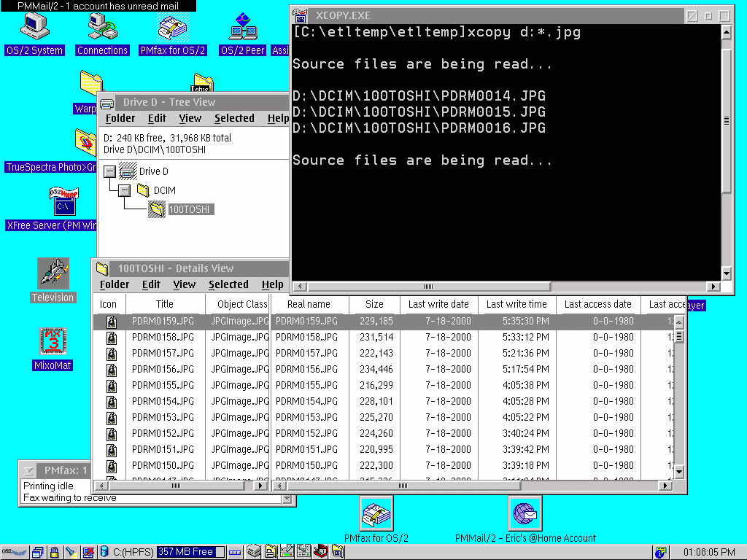Image resolution: width=747 pixels, height=560 pixels.
Task: Click the C:(HPFS) drive label in WarpCenter
Action: click(133, 553)
